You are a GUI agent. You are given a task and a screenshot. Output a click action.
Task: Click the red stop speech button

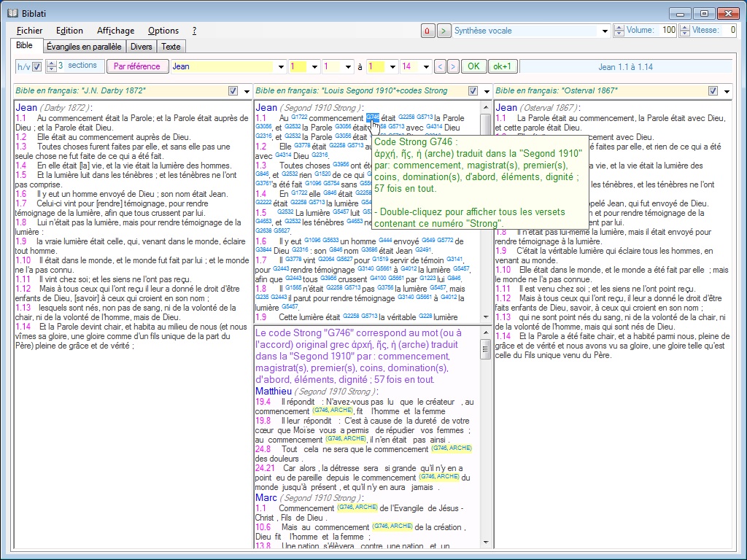point(427,31)
